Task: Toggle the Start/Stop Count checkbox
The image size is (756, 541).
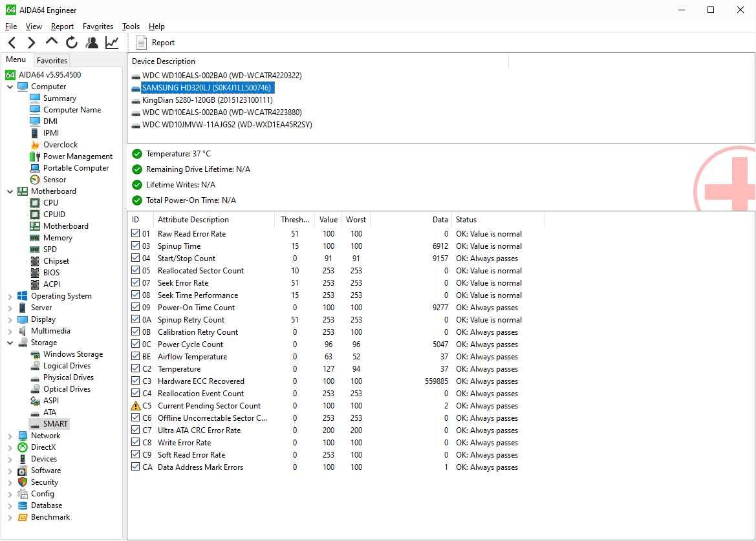Action: coord(135,258)
